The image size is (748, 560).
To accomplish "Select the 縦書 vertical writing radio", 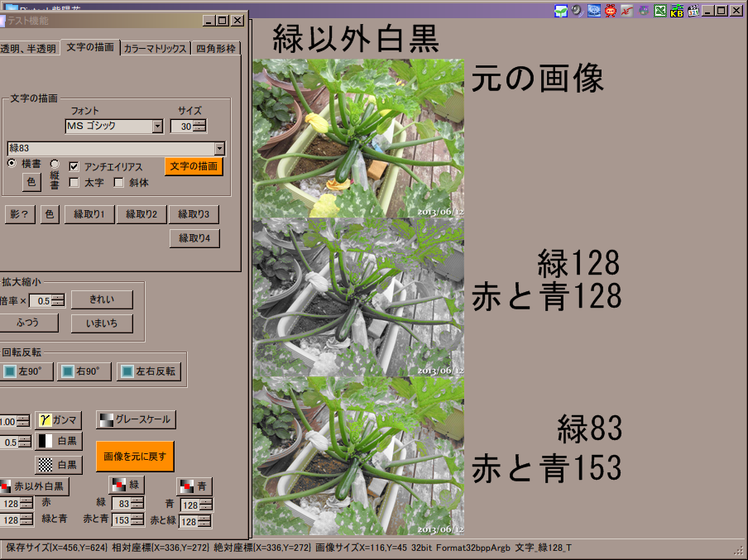I will [x=55, y=164].
